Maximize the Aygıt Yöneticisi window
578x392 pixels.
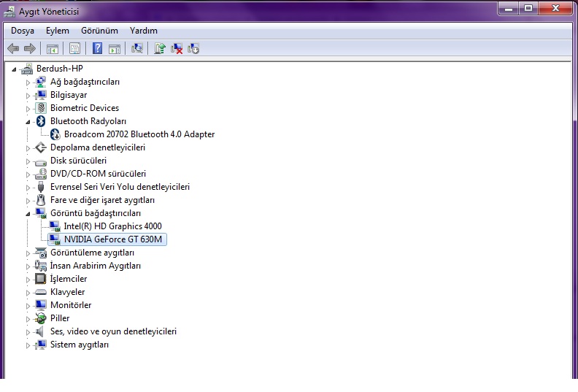pos(528,8)
